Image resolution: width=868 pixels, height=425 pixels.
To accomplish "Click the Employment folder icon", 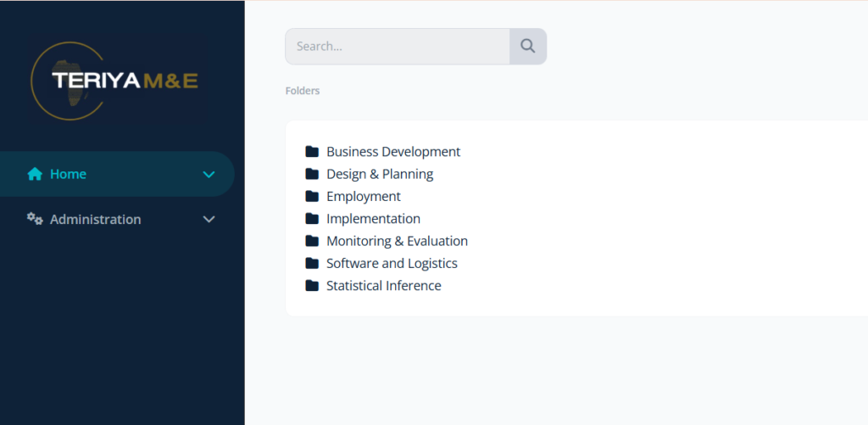I will pos(312,196).
